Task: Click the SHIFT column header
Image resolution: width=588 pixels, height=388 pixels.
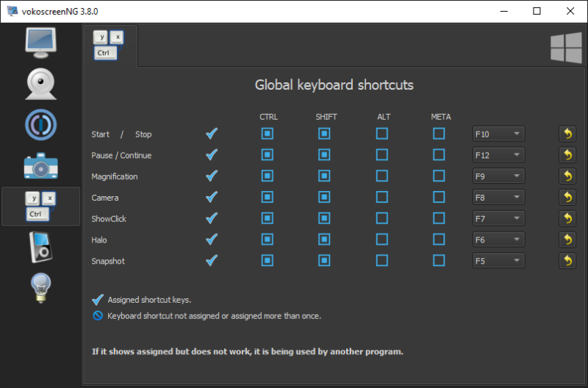Action: click(x=326, y=117)
